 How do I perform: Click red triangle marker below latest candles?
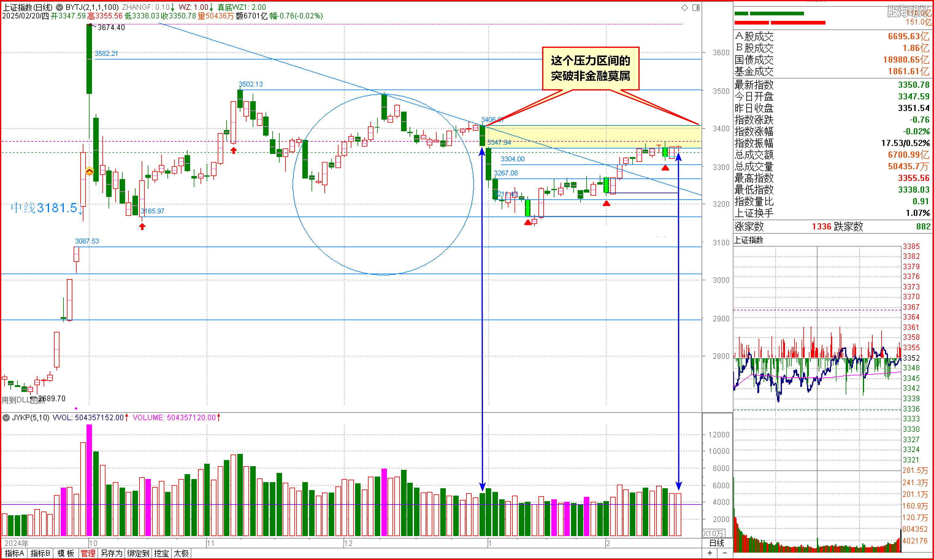coord(665,167)
